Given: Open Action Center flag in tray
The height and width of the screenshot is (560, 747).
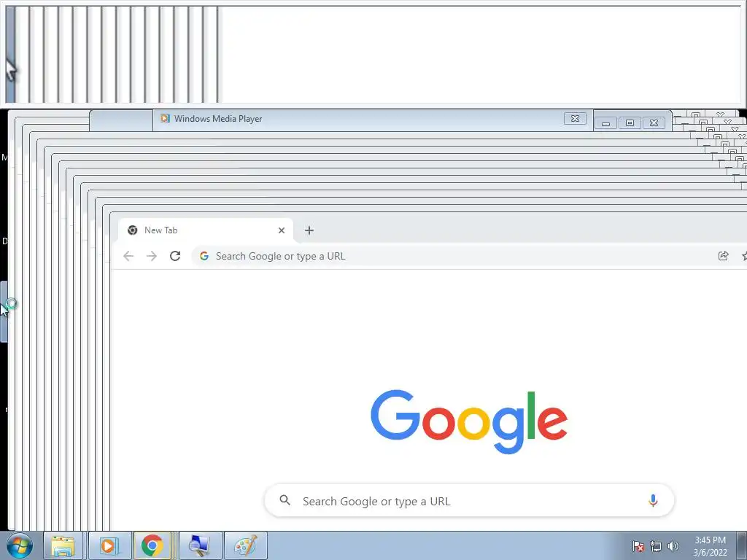Looking at the screenshot, I should [638, 546].
